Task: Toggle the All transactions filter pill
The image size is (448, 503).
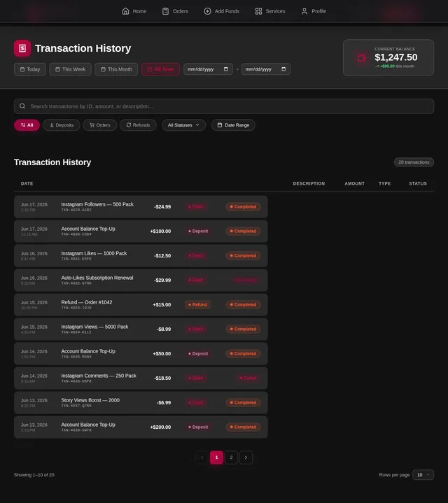Action: [27, 125]
